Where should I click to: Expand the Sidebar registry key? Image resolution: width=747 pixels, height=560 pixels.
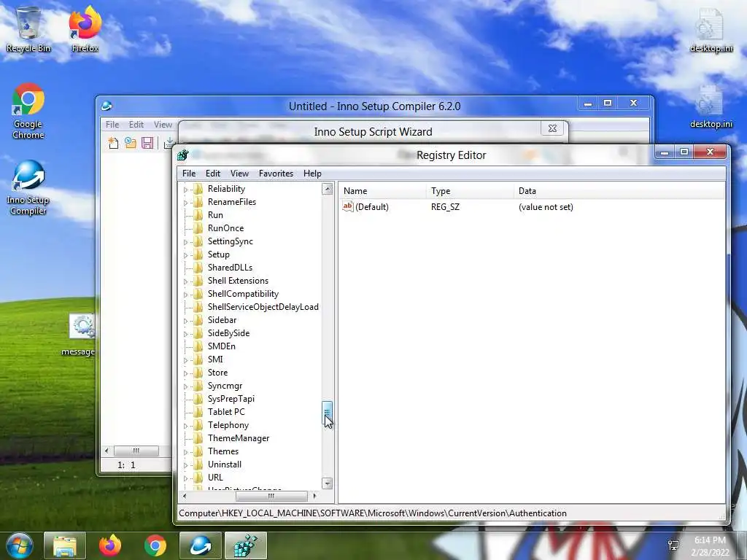click(185, 321)
